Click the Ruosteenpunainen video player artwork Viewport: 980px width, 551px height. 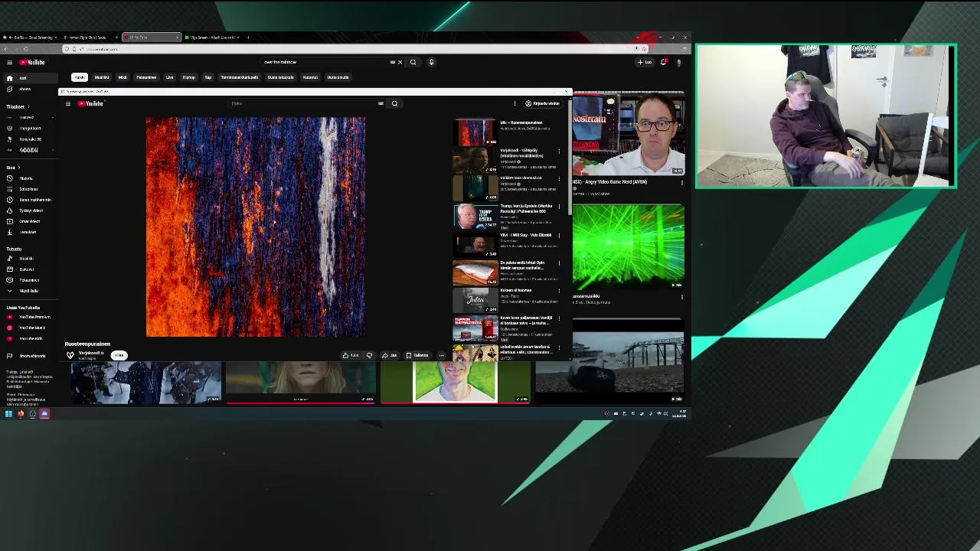pyautogui.click(x=256, y=227)
